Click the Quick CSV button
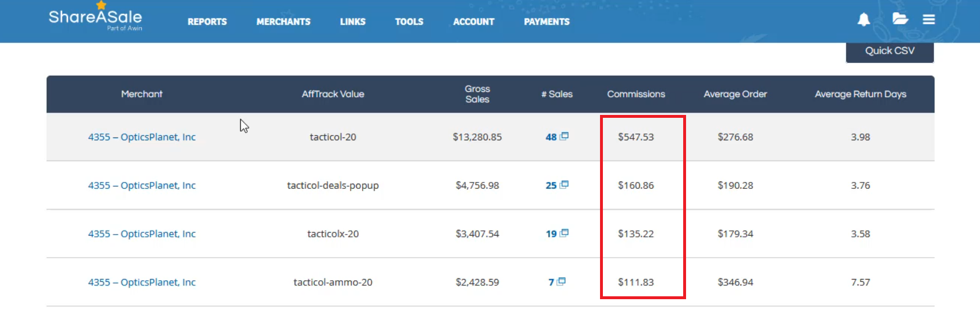 point(890,52)
